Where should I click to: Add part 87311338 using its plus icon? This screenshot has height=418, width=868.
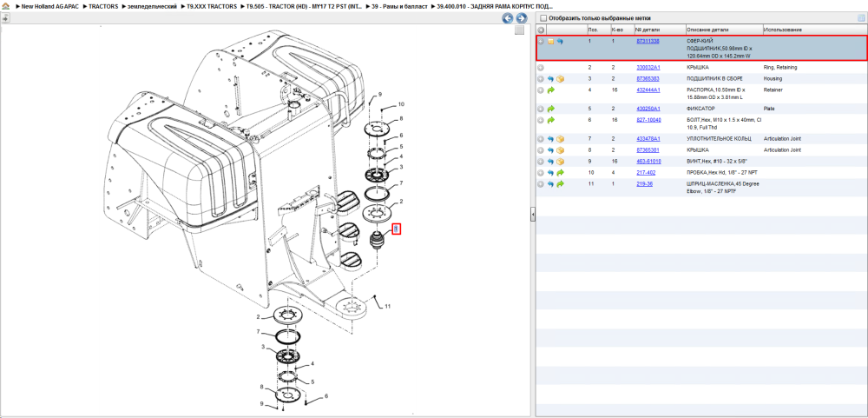pos(541,42)
